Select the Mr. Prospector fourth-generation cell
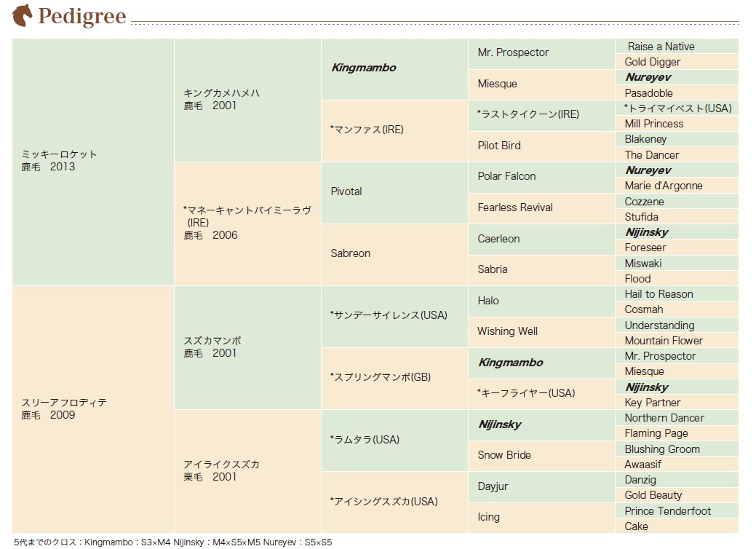This screenshot has width=756, height=549. click(x=541, y=54)
